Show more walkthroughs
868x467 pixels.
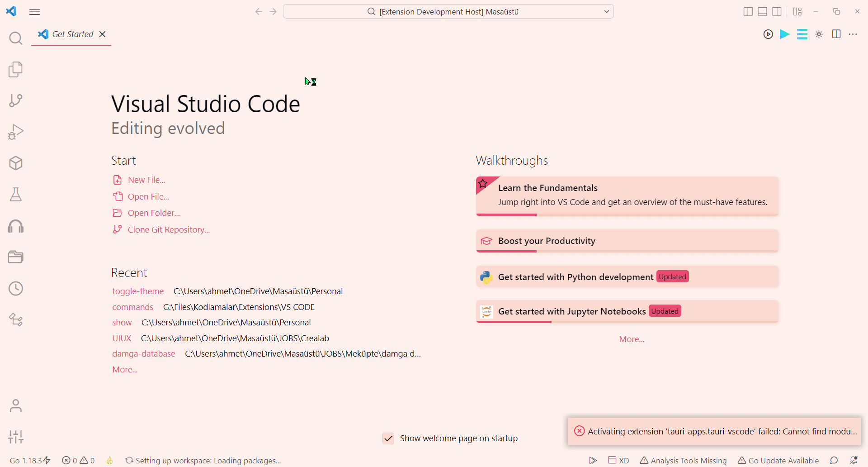632,339
